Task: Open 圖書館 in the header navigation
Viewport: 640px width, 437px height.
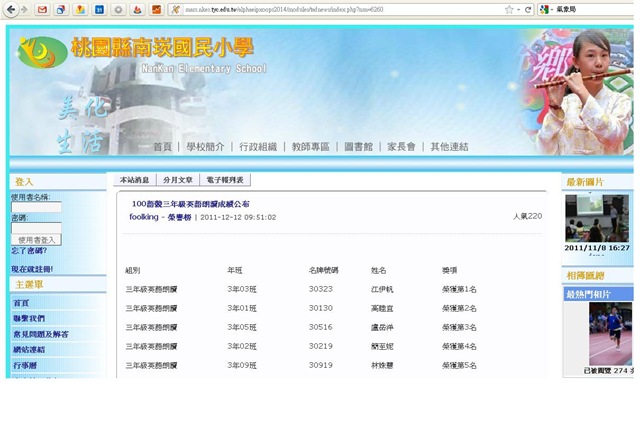Action: 358,147
